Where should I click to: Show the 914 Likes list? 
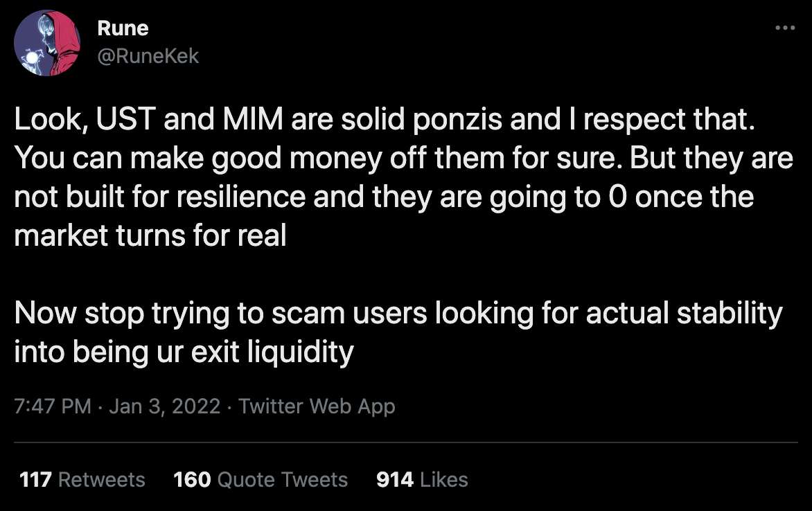422,479
